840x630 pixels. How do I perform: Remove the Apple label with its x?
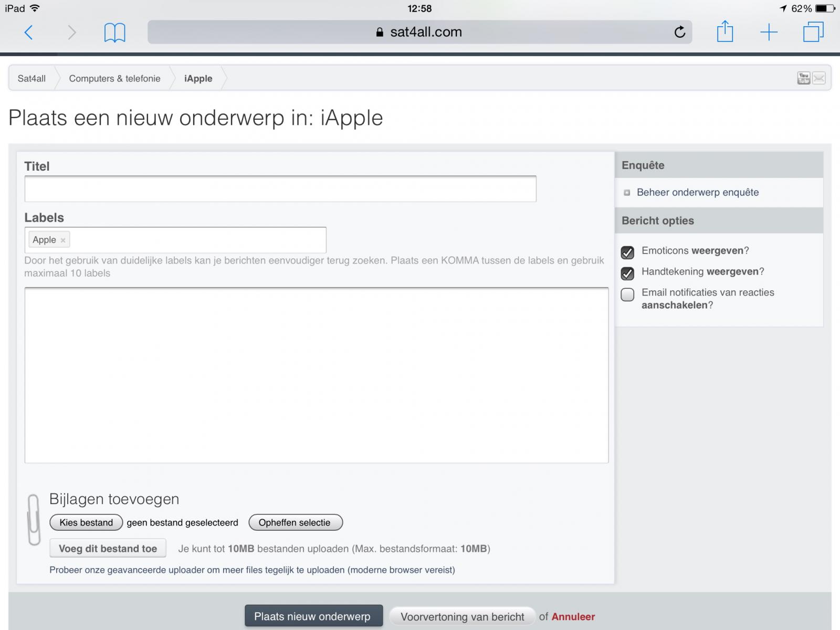point(63,240)
